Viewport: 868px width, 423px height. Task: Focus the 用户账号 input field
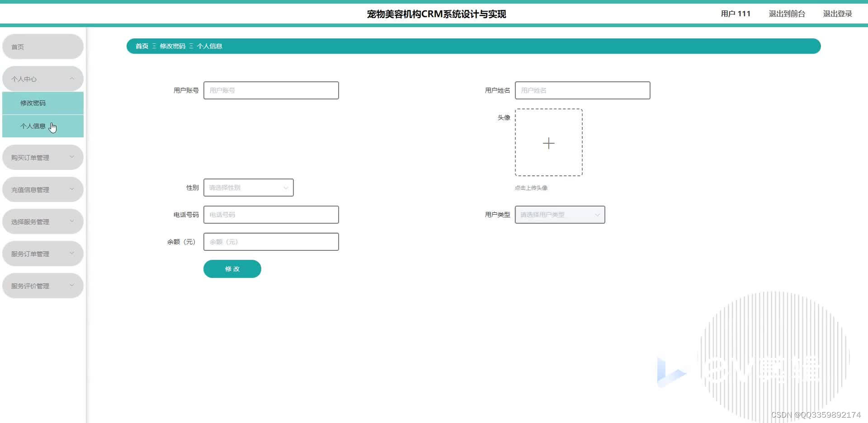tap(271, 90)
